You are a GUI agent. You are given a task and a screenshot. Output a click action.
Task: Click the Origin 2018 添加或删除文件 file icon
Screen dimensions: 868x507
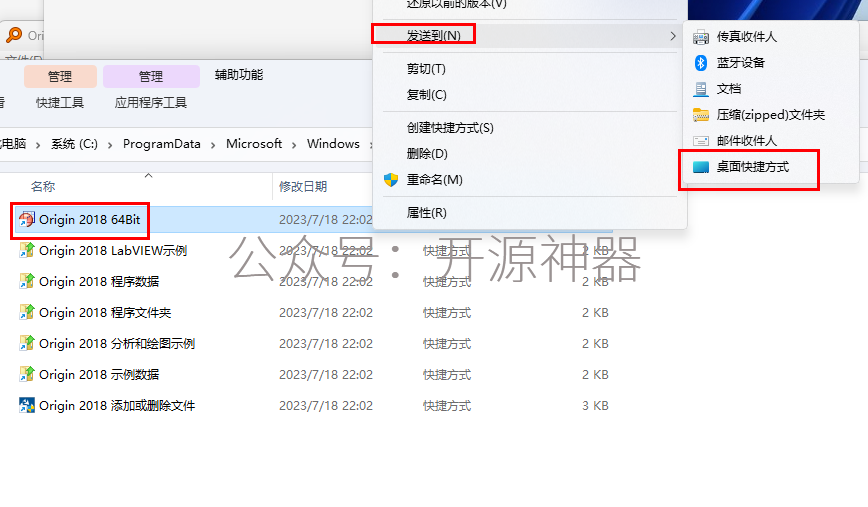pos(27,406)
